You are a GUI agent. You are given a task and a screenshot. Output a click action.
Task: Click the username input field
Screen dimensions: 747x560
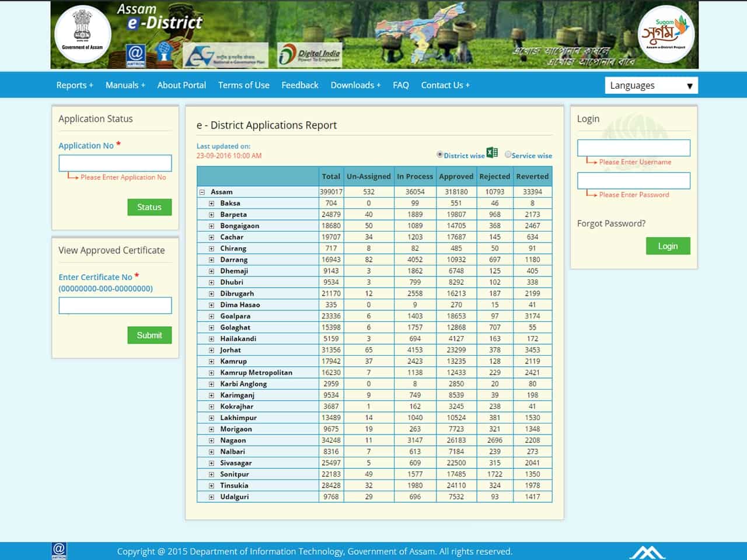[x=633, y=148]
